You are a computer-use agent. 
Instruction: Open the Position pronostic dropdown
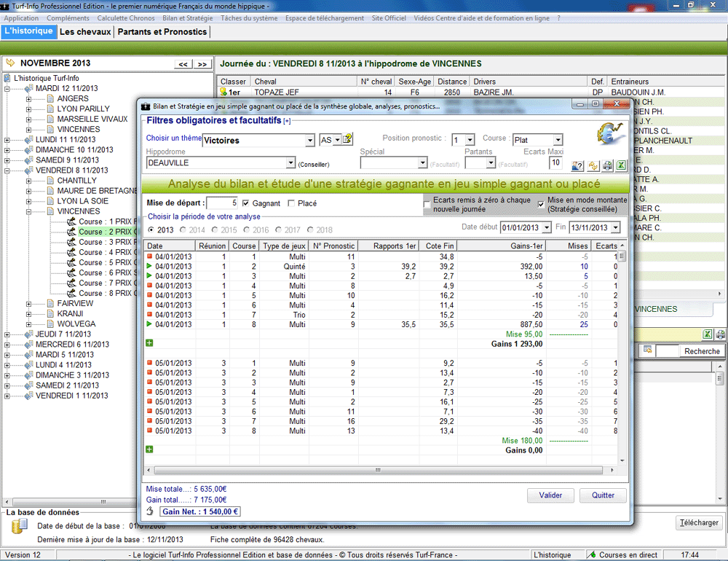pos(470,140)
